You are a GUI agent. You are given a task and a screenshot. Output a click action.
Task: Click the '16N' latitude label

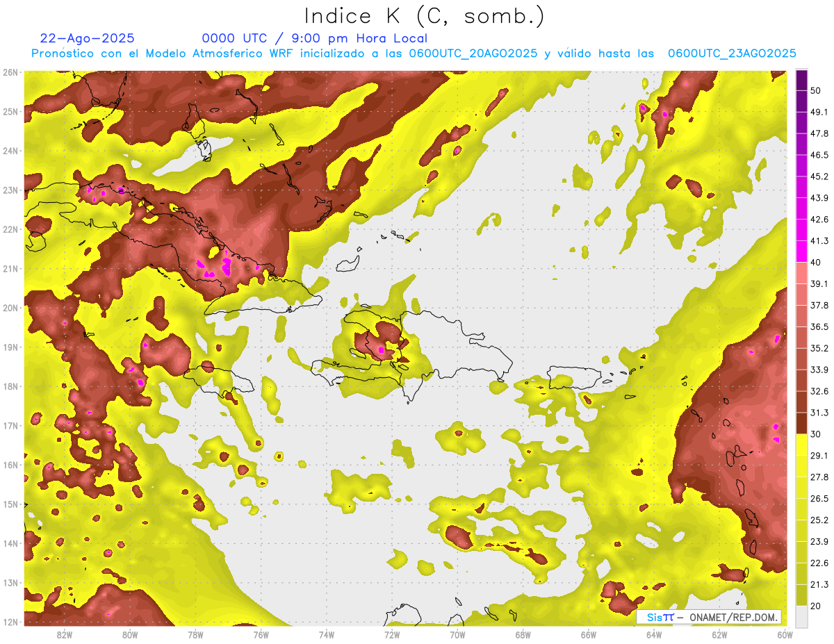coord(10,465)
